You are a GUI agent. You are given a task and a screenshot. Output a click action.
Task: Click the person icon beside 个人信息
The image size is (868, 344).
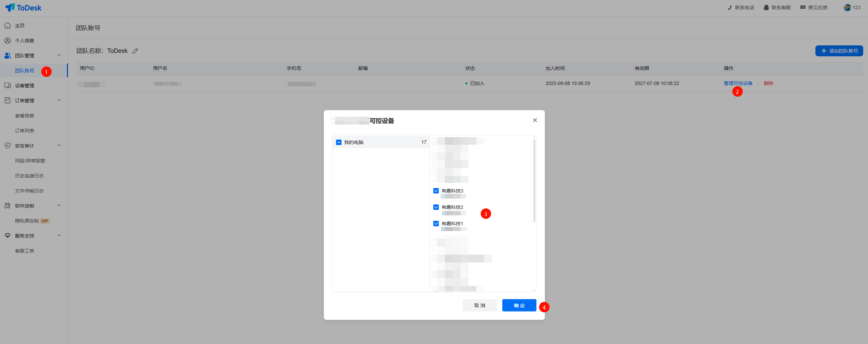coord(8,40)
